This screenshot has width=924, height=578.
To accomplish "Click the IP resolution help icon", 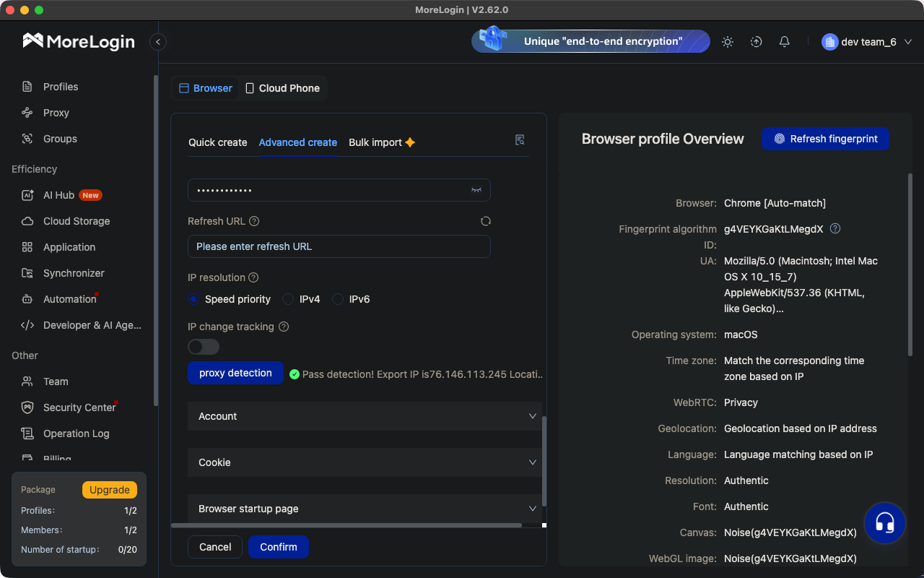I will 253,277.
